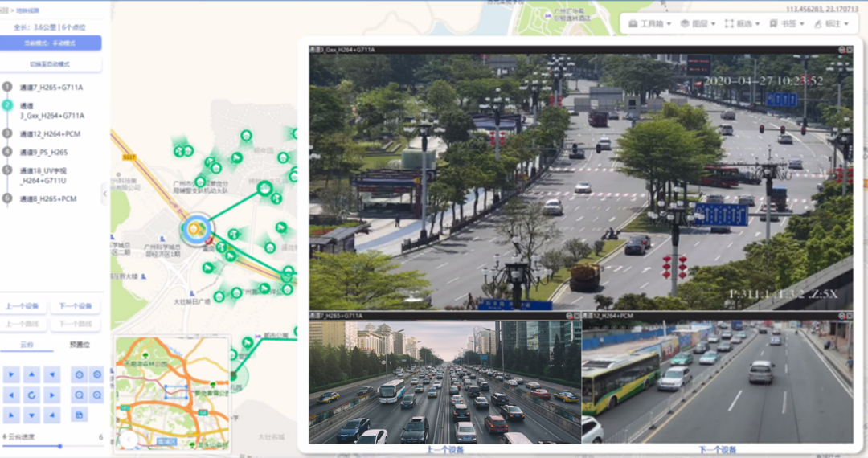This screenshot has width=868, height=458.
Task: Click 下一个设备 button in left panel
Action: [76, 306]
